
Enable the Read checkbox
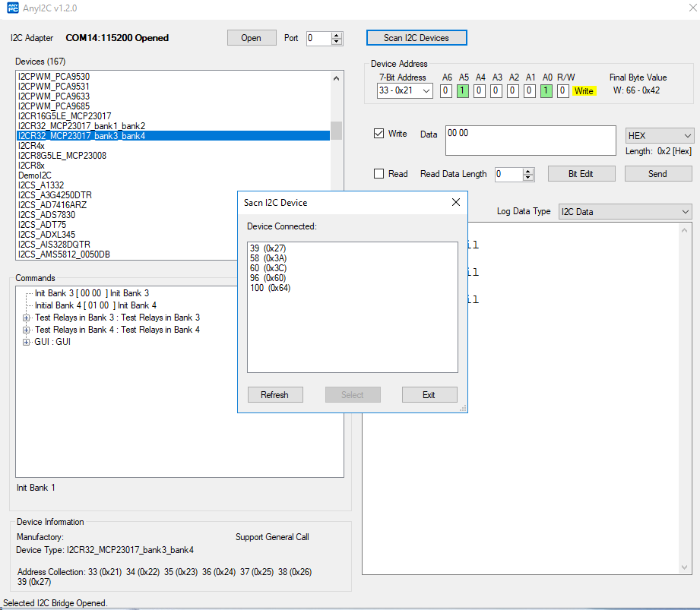tap(379, 174)
